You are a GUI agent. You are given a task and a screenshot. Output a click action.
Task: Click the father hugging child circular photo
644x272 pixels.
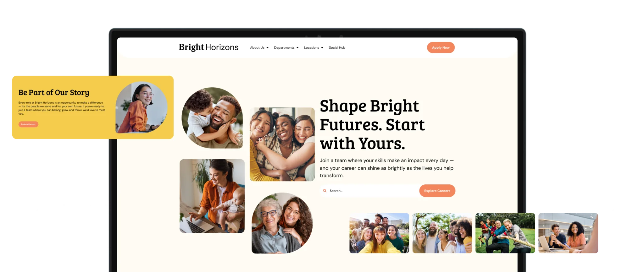[212, 118]
